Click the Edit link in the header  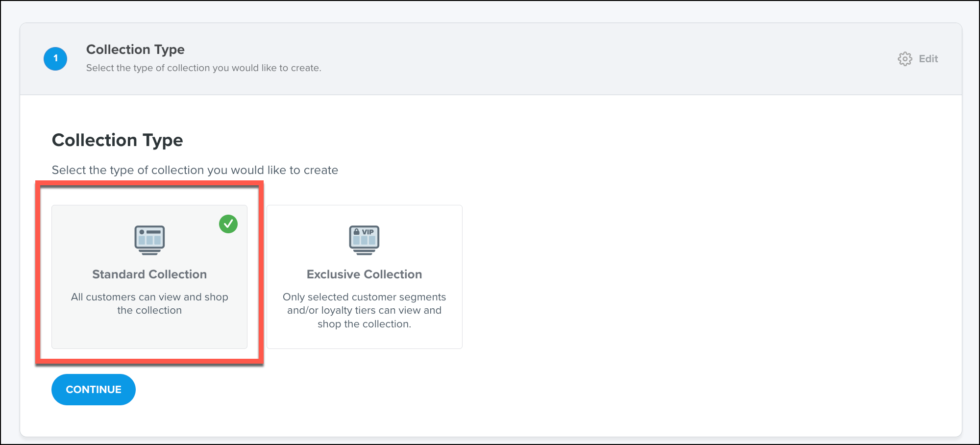pyautogui.click(x=928, y=59)
